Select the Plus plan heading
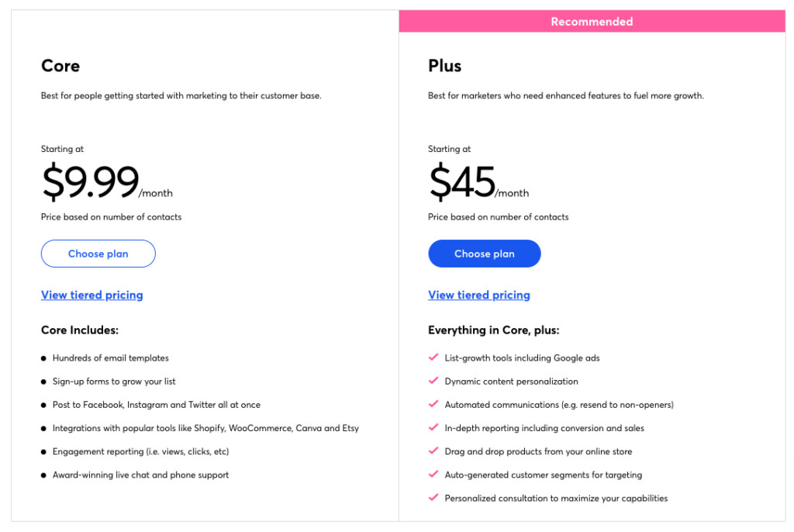Viewport: 794px width, 532px height. (x=445, y=66)
